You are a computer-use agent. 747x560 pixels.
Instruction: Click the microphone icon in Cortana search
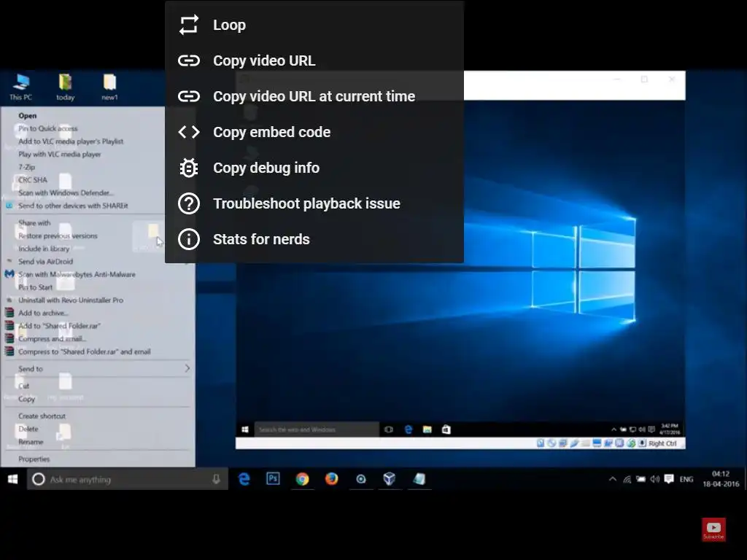[x=216, y=479]
